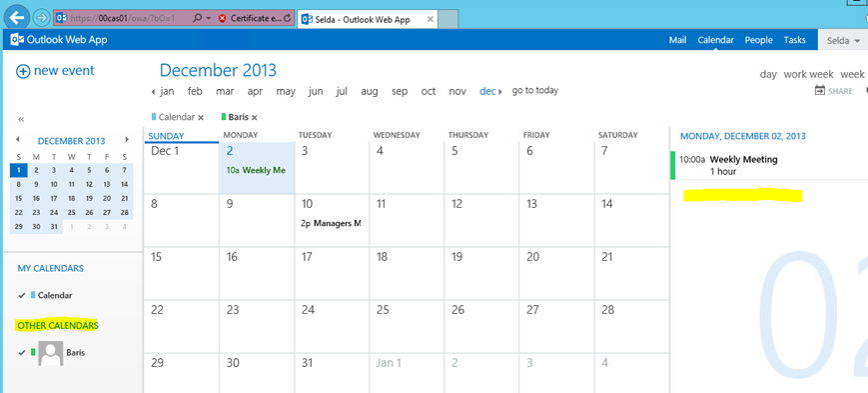Close the Calendar overlay tab

[201, 118]
